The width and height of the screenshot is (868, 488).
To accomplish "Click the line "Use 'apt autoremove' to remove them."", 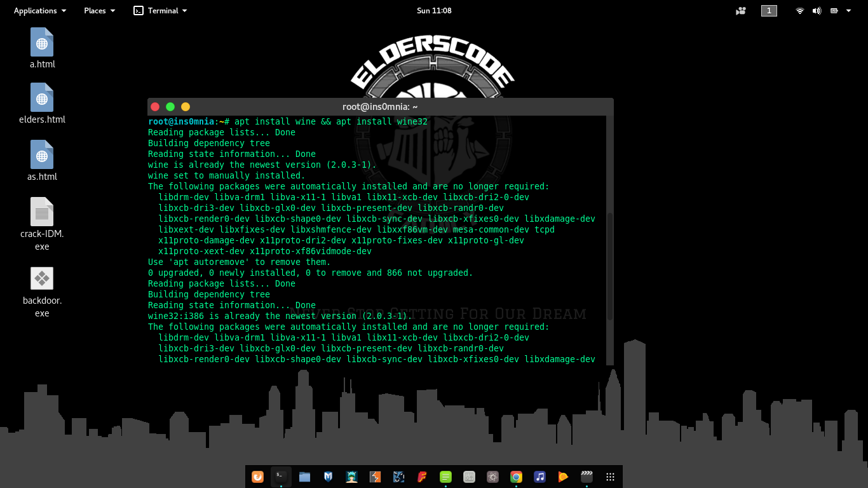I will click(x=240, y=262).
